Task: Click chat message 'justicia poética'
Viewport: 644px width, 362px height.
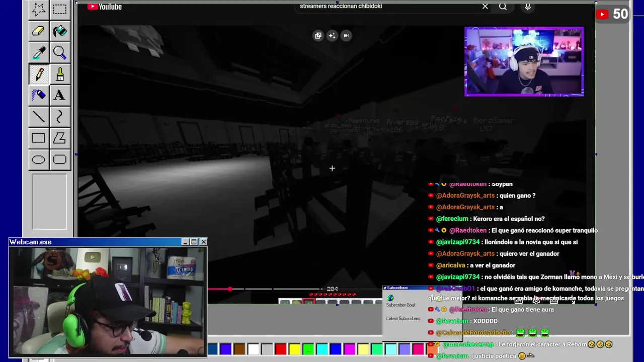Action: tap(495, 356)
